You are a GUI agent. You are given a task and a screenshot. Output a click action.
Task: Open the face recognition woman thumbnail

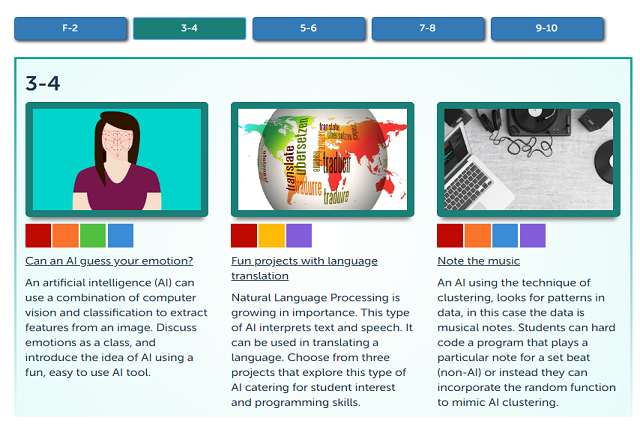[x=117, y=159]
